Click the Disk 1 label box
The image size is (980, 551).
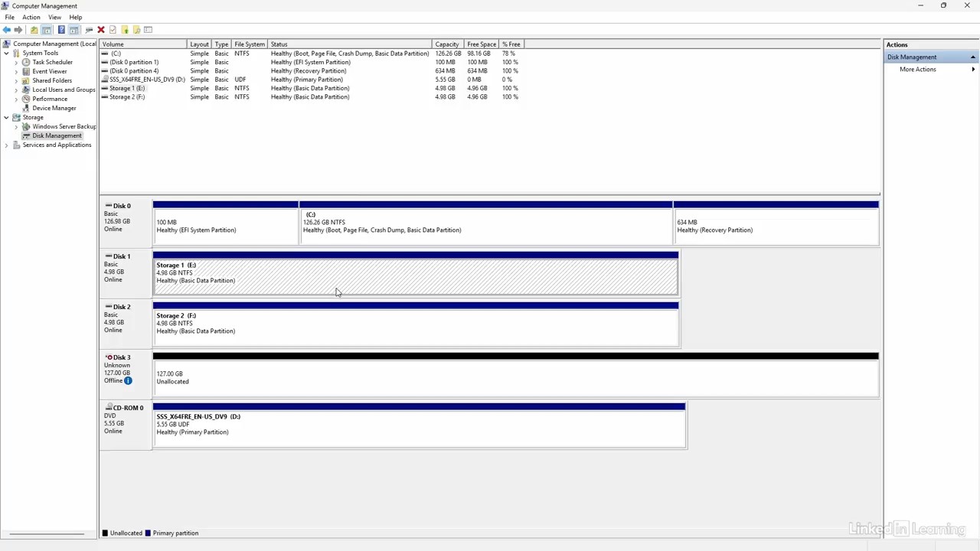click(126, 273)
